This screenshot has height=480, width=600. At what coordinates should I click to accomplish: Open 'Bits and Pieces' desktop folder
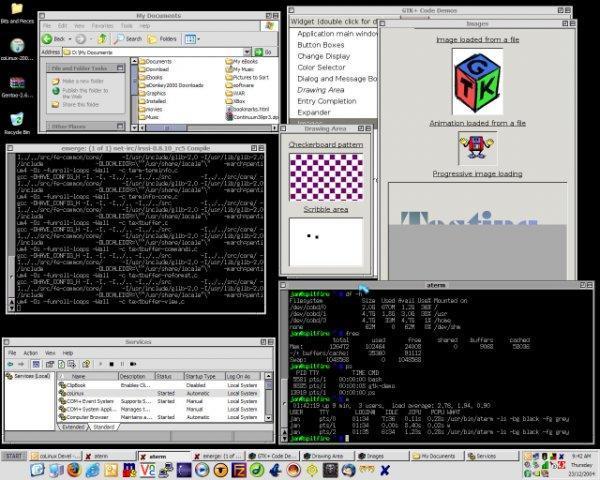17,13
